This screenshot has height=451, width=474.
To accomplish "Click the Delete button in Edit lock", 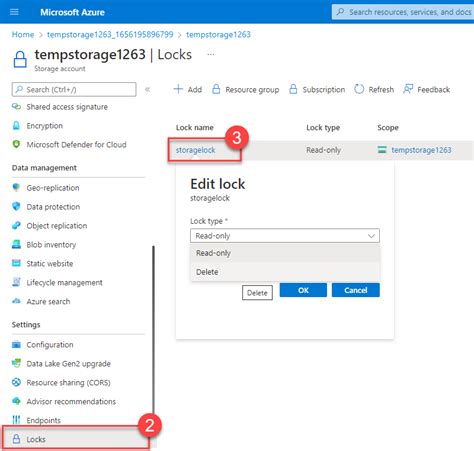I will pos(257,292).
